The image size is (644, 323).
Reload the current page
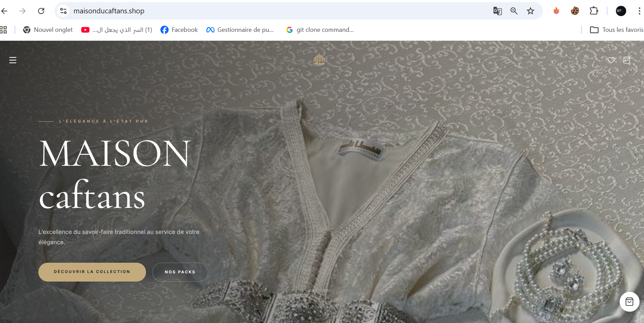41,11
